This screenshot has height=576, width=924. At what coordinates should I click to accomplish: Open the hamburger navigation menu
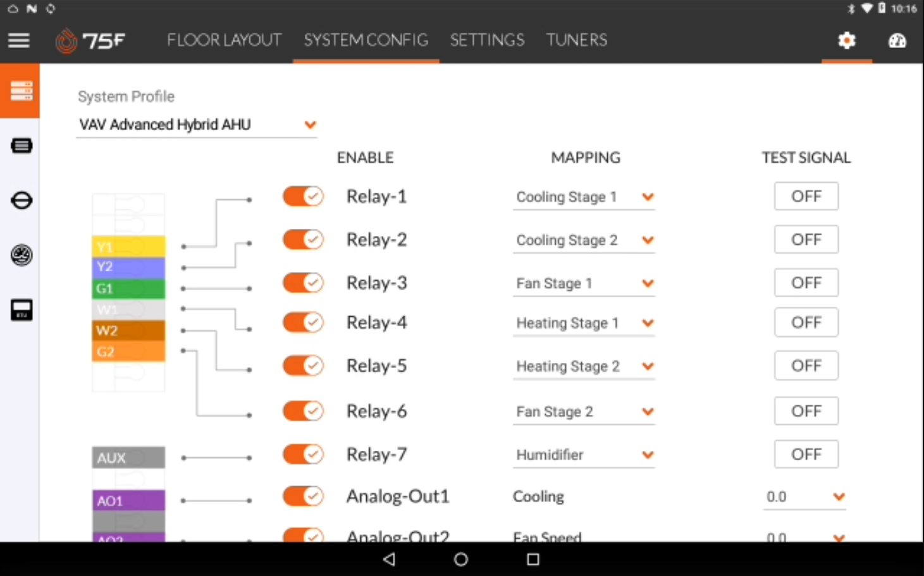tap(19, 40)
